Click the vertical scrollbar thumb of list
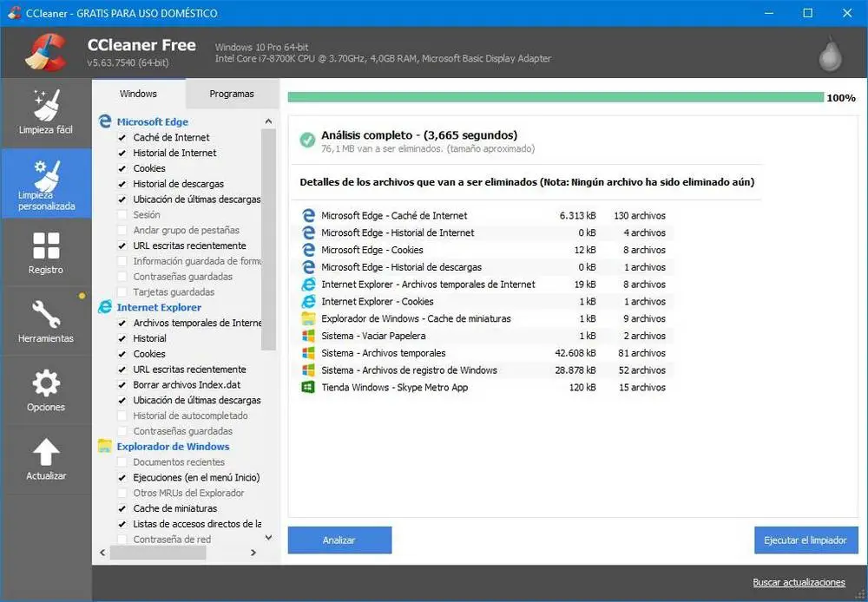868x602 pixels. click(268, 239)
